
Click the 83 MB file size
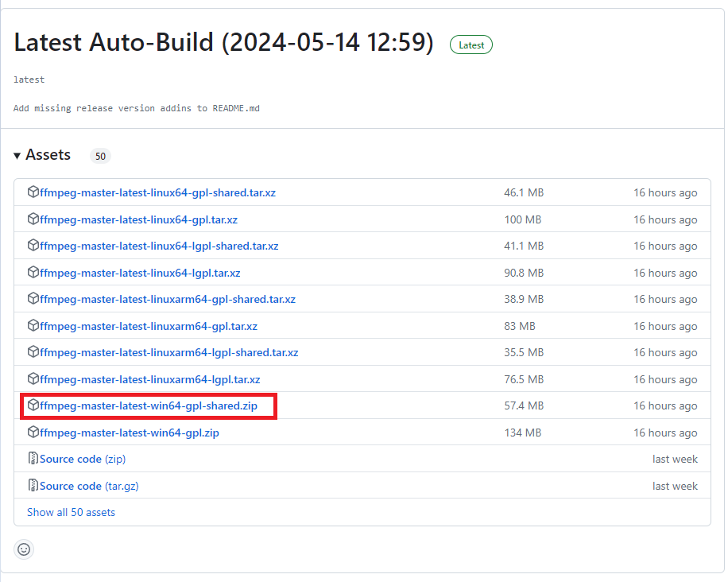click(x=520, y=327)
